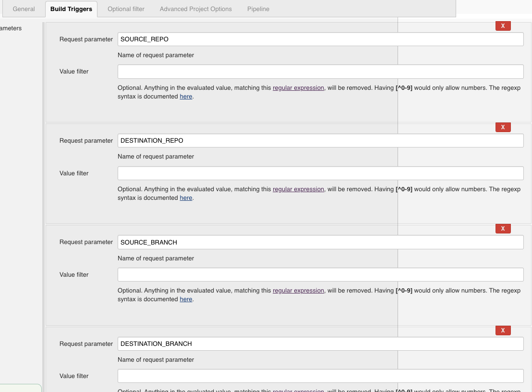
Task: Click 'Value filter' label in DESTINATION_REPO section
Action: pos(74,173)
